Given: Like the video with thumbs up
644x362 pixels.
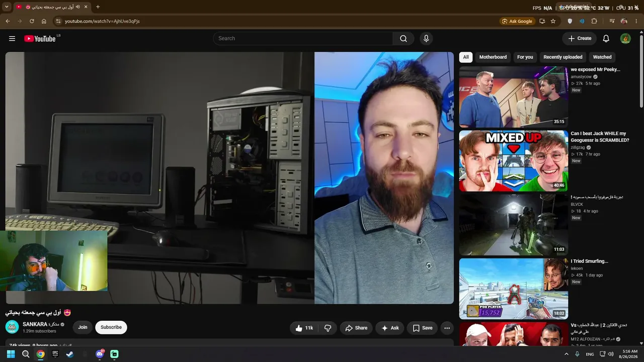Looking at the screenshot, I should [304, 328].
